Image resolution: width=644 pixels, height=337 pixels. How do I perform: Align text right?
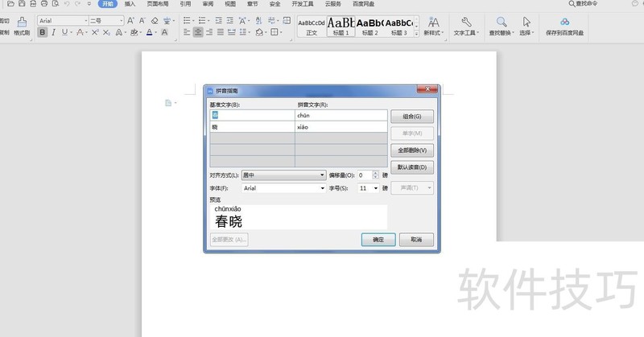coord(209,32)
